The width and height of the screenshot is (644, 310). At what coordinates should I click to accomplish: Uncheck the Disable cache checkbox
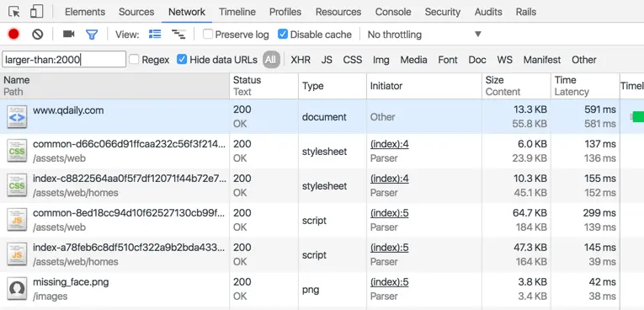tap(283, 35)
